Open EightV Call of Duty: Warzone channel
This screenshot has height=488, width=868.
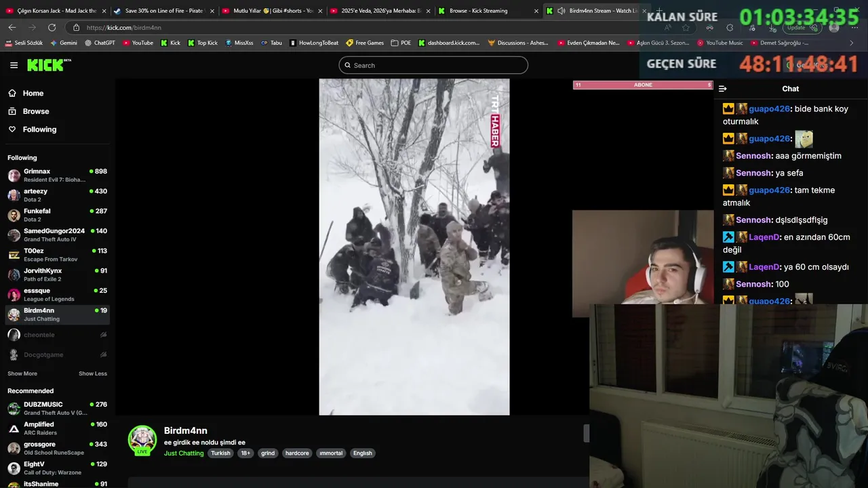pyautogui.click(x=57, y=468)
